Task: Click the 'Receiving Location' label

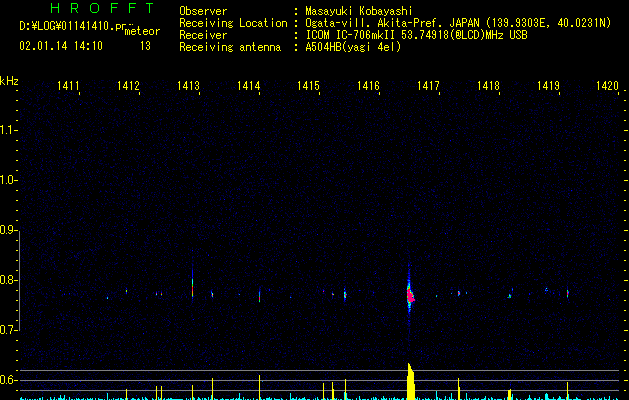Action: point(233,23)
